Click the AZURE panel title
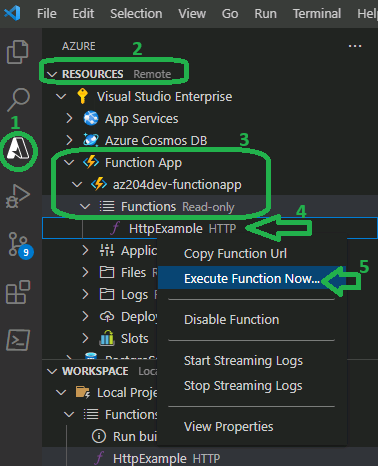The width and height of the screenshot is (378, 466). 79,46
